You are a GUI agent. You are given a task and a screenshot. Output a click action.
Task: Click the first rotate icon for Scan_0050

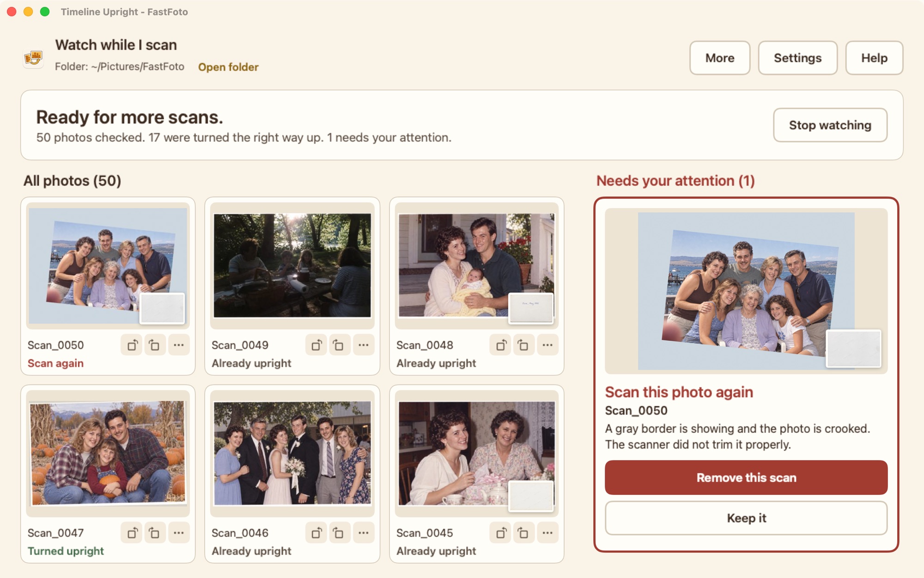tap(132, 345)
